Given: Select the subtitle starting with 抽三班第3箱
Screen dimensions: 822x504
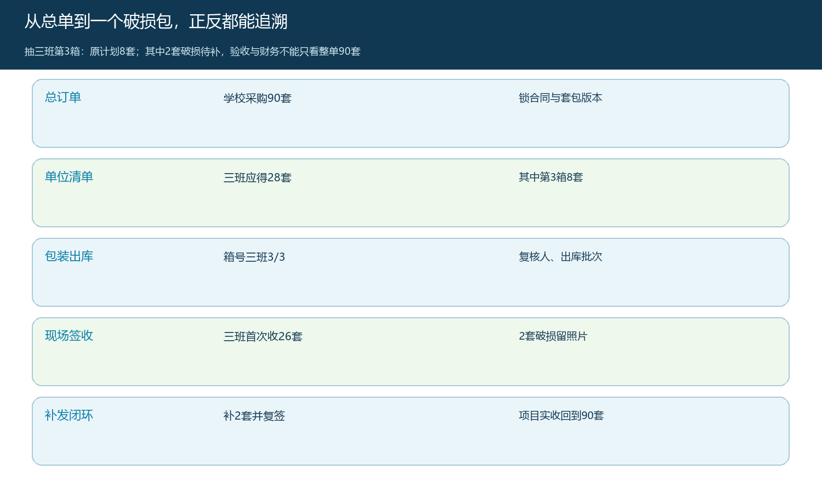Looking at the screenshot, I should point(192,51).
